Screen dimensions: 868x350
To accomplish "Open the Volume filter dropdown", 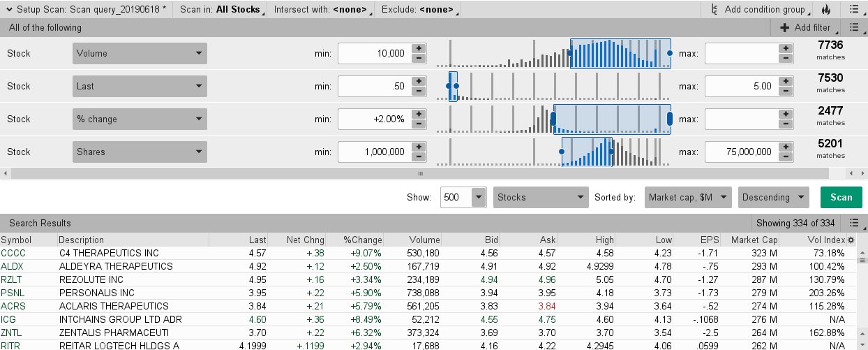I will click(140, 53).
